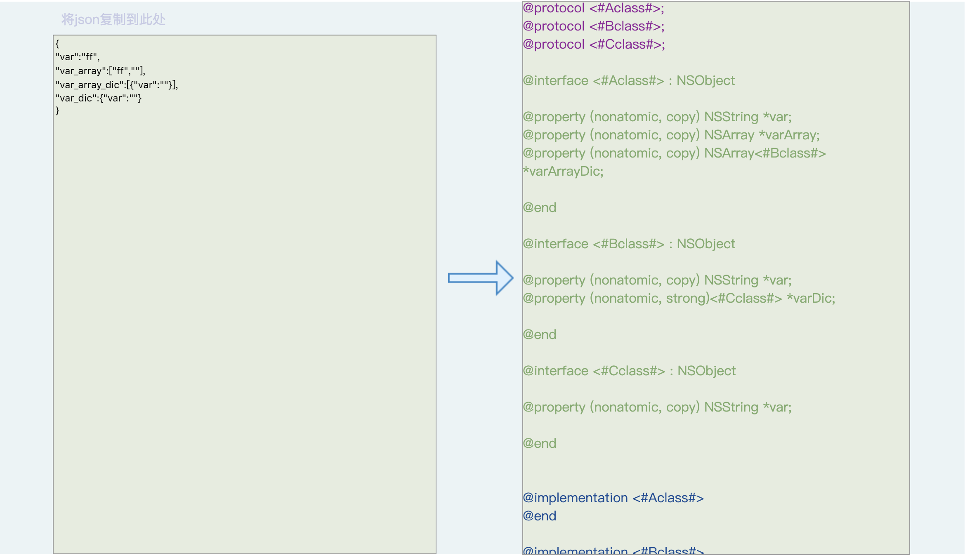Click the '@interface <#Bclass#> : NSObject' line
Image resolution: width=972 pixels, height=560 pixels.
628,244
